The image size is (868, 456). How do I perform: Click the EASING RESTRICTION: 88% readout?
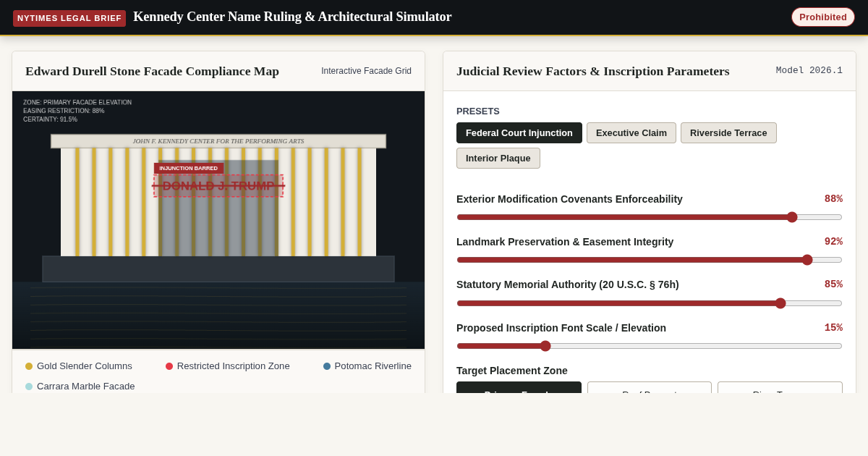(64, 111)
